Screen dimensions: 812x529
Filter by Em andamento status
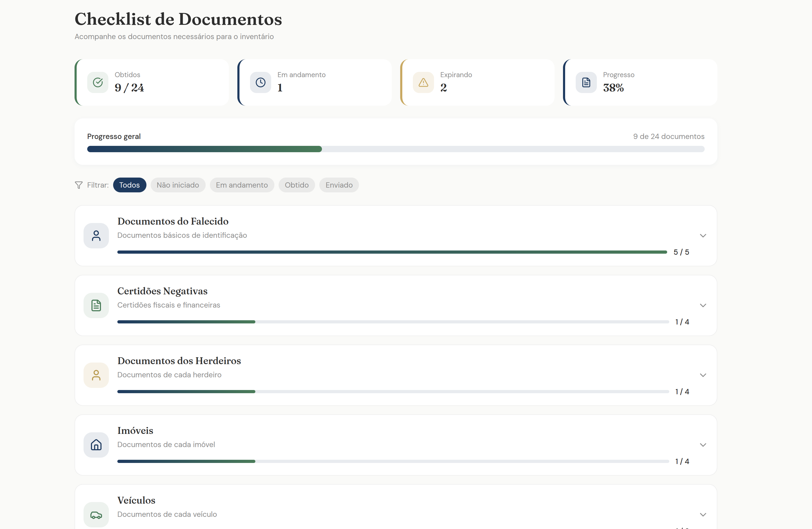click(242, 185)
